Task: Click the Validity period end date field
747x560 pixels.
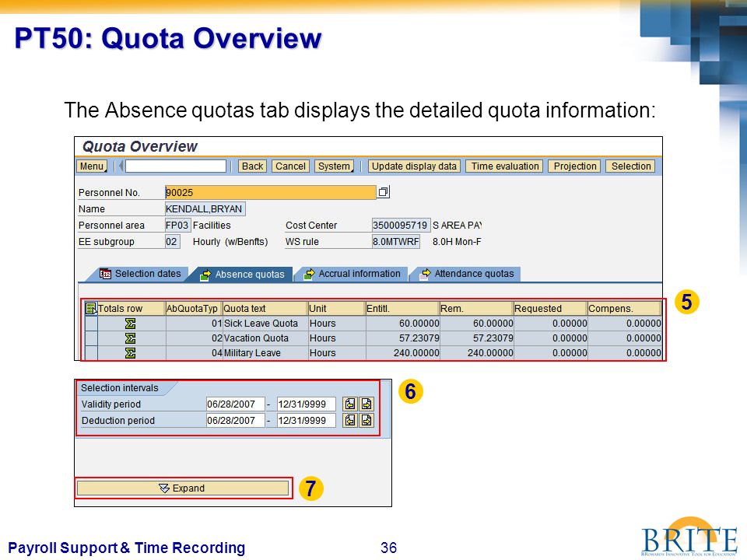Action: pos(307,404)
